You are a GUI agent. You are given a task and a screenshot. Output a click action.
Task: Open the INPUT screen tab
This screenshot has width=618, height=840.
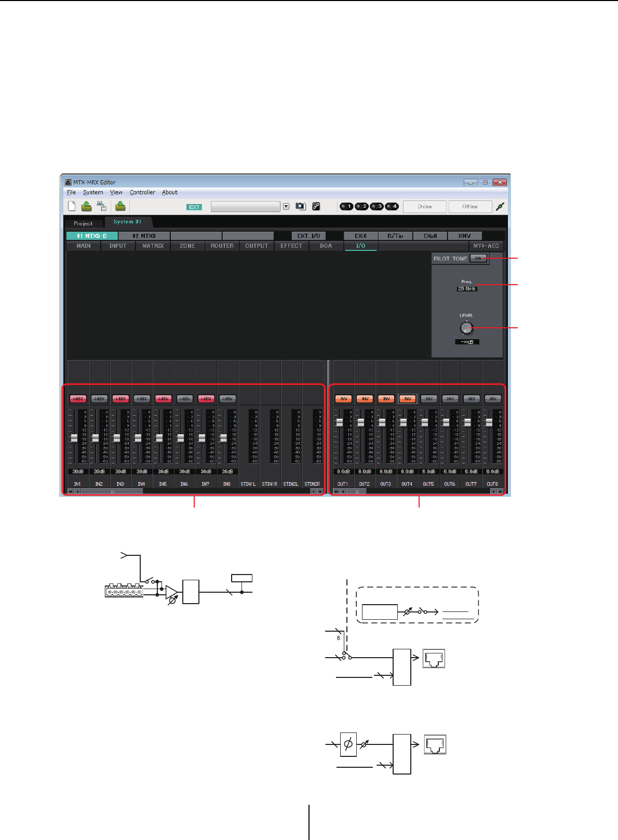[118, 246]
